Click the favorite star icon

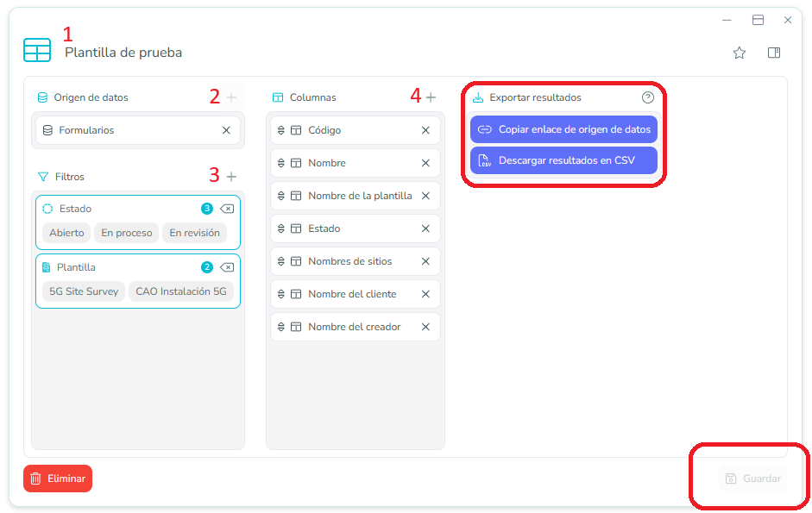point(739,53)
